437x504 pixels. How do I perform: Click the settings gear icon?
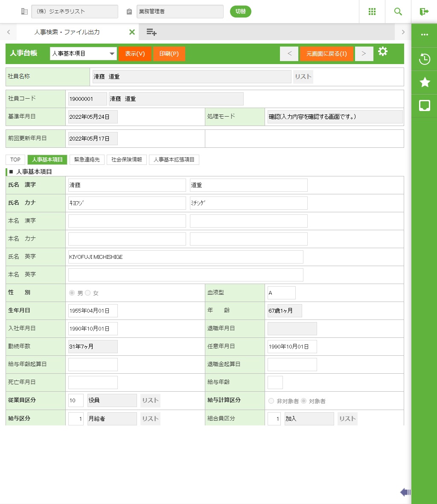[383, 52]
